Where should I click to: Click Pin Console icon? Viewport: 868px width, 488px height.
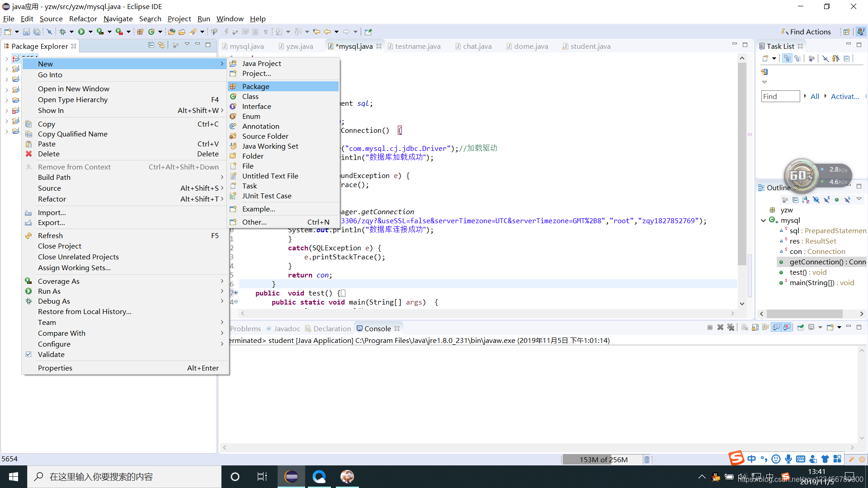(x=800, y=328)
